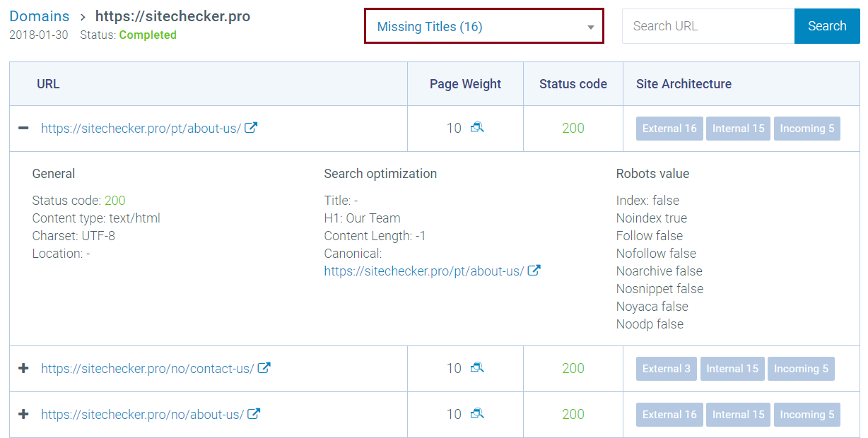Click External 16 badge in no/about-us row

click(x=669, y=415)
